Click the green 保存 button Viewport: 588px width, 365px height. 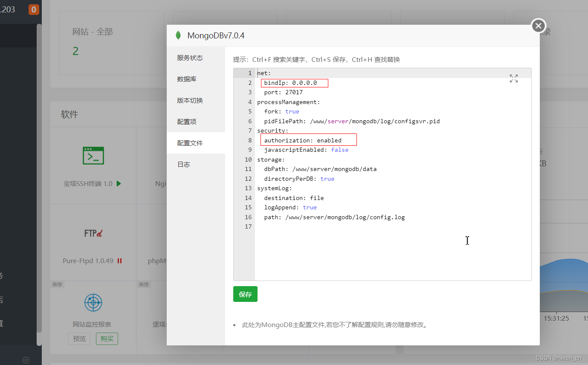pos(245,294)
